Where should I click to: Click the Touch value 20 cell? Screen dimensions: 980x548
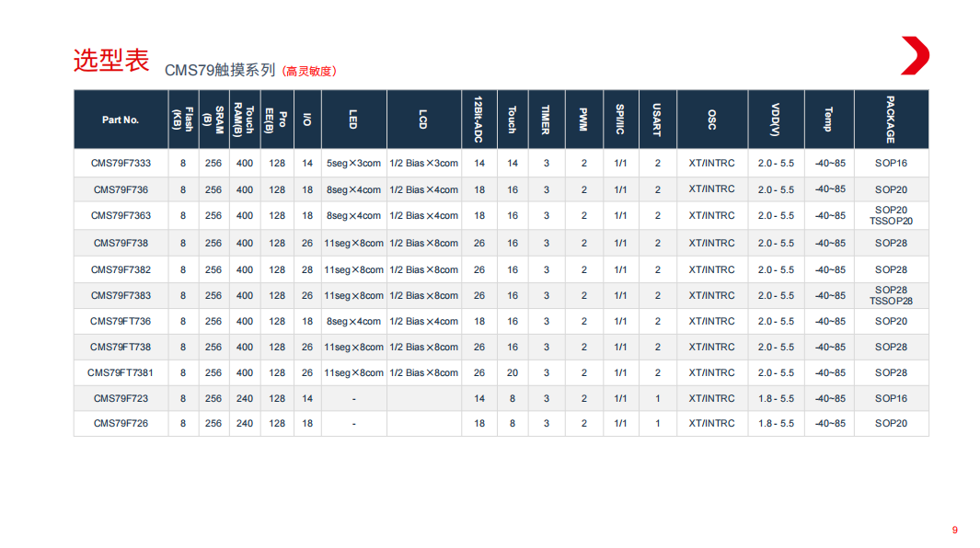pos(512,372)
